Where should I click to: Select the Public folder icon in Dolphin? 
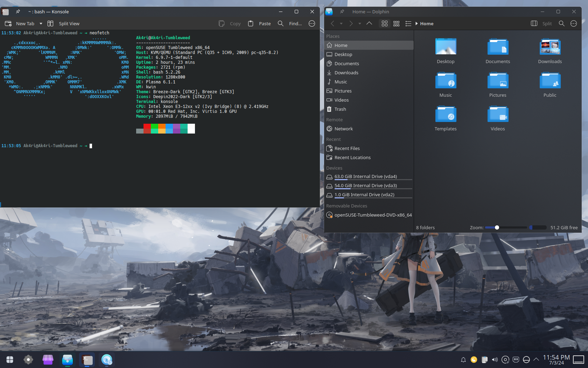[x=550, y=80]
